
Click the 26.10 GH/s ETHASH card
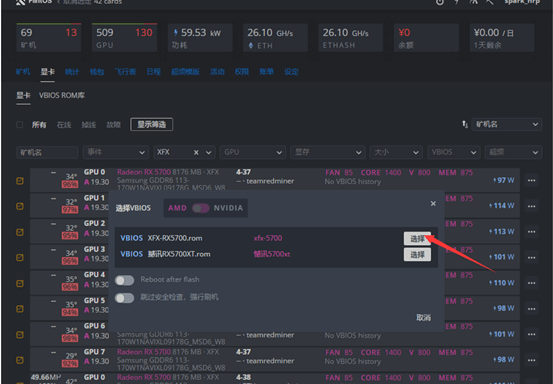[351, 38]
